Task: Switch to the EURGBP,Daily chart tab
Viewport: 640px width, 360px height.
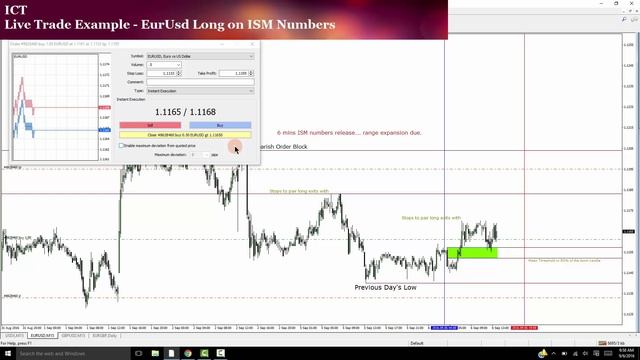Action: (x=104, y=336)
